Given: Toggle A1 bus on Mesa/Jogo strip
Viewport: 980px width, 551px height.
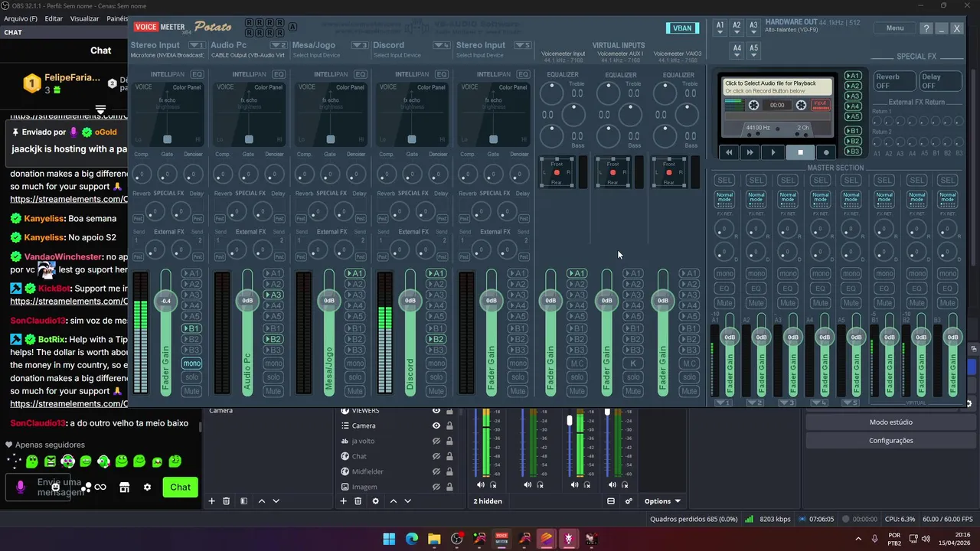Looking at the screenshot, I should click(354, 273).
